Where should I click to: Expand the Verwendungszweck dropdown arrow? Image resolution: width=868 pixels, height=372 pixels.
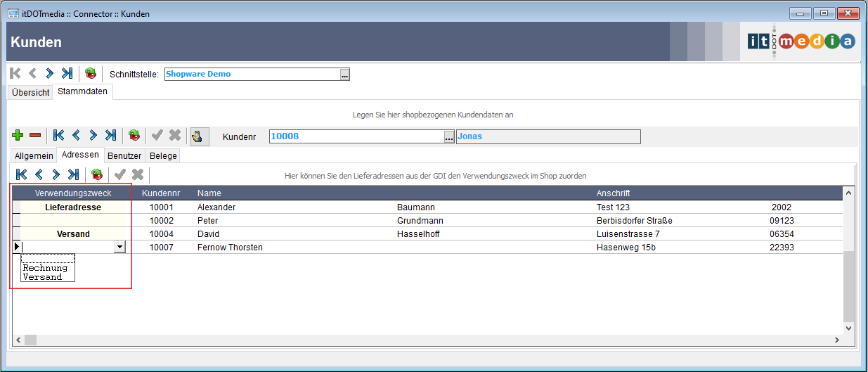pyautogui.click(x=119, y=247)
